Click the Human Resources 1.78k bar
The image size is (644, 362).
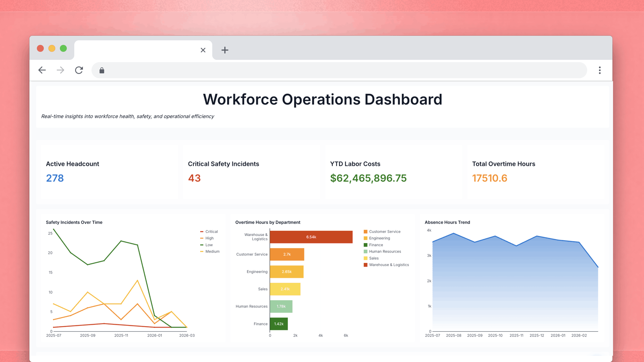(281, 306)
